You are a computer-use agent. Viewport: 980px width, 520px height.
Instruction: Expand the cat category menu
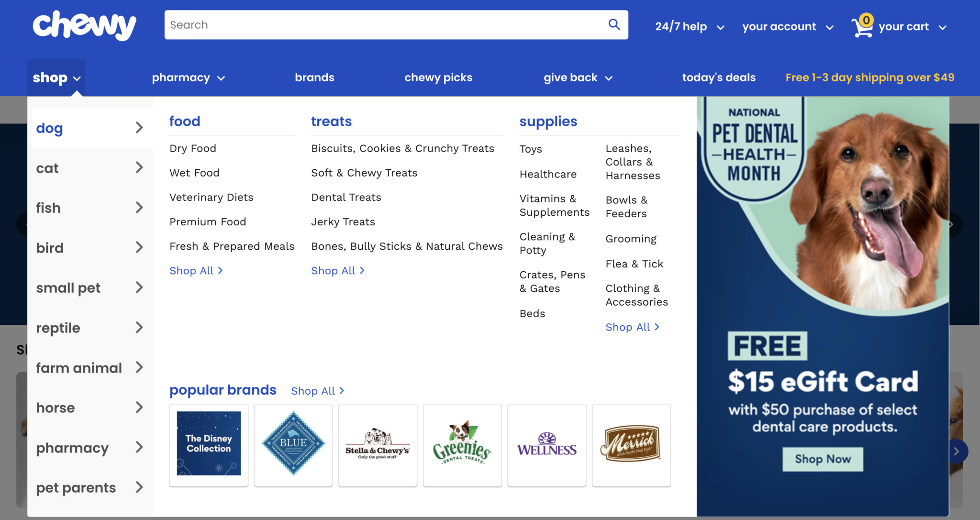tap(91, 167)
